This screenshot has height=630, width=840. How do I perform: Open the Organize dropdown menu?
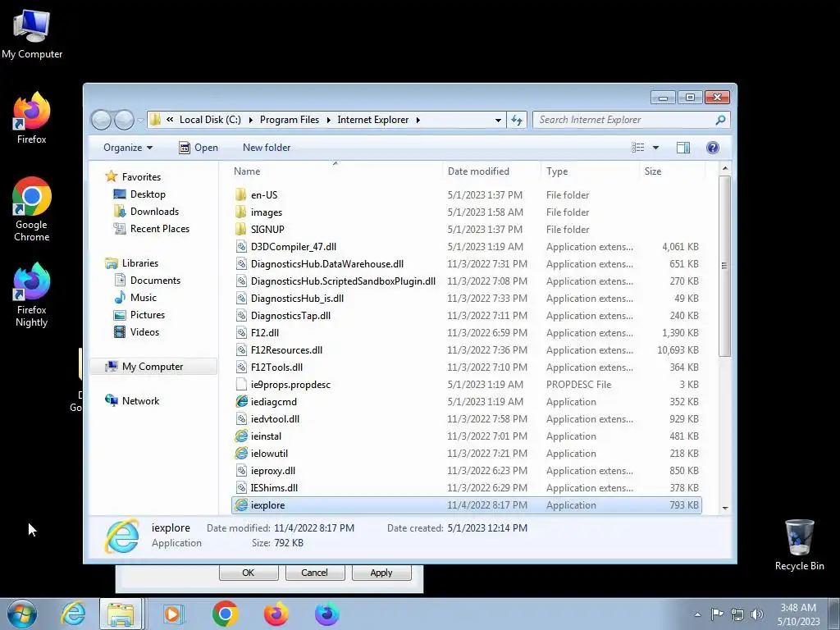128,148
